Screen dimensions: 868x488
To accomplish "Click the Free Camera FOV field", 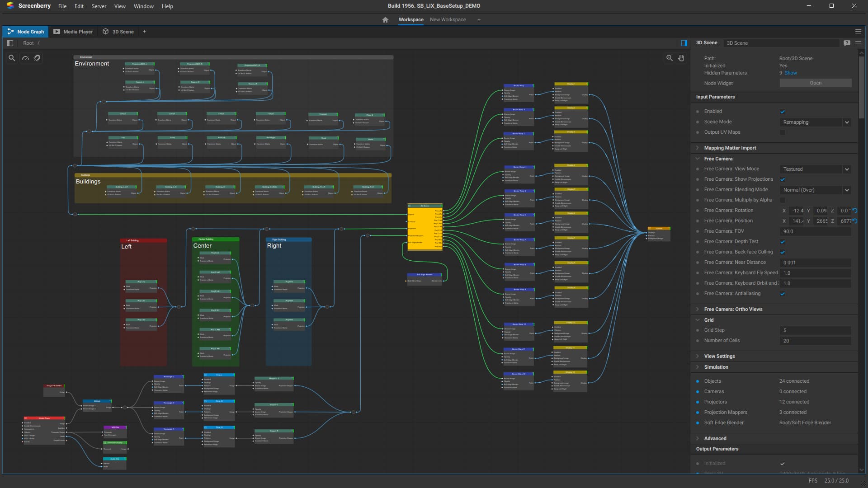I will (815, 231).
